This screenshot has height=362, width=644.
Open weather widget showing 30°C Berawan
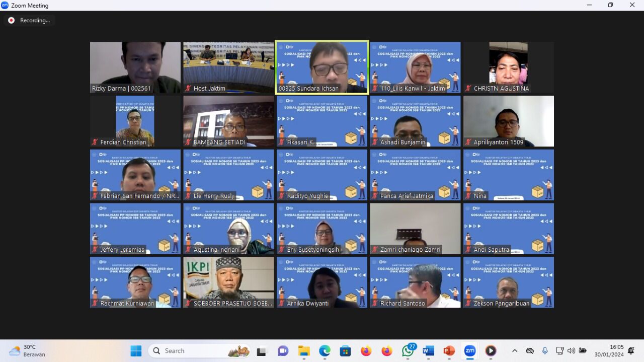click(28, 351)
